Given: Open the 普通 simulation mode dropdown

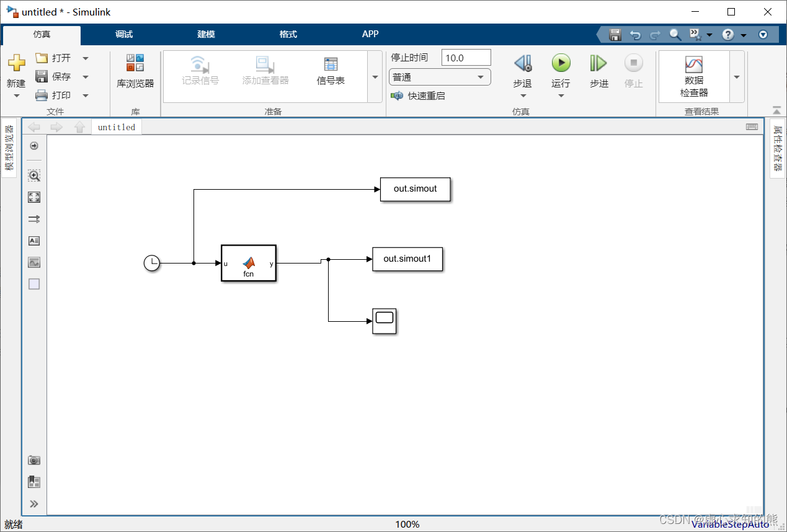Looking at the screenshot, I should pyautogui.click(x=479, y=77).
